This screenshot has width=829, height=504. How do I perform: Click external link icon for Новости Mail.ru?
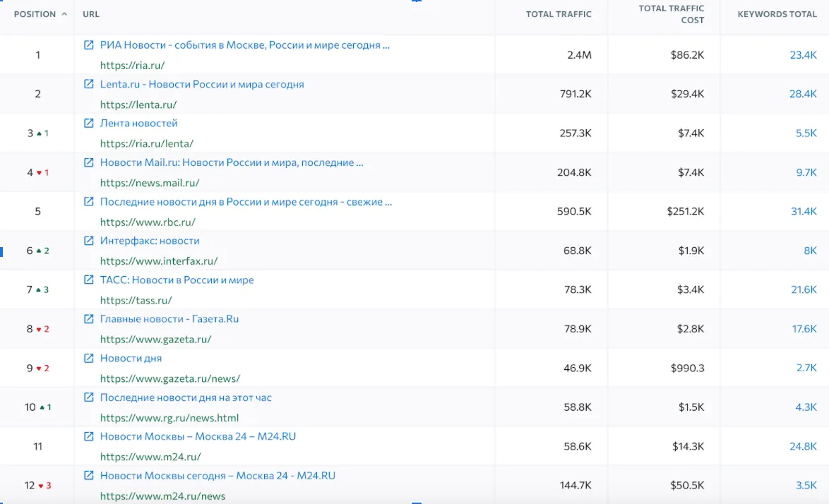click(89, 162)
